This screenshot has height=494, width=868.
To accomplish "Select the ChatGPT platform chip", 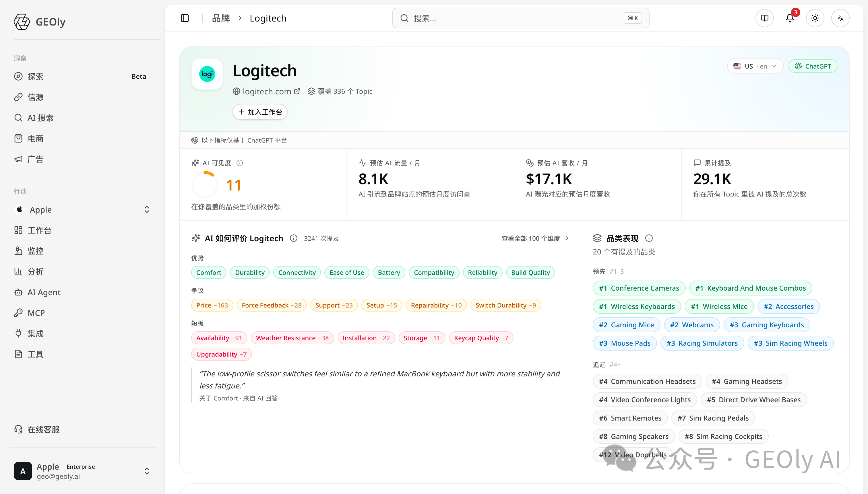I will 813,66.
